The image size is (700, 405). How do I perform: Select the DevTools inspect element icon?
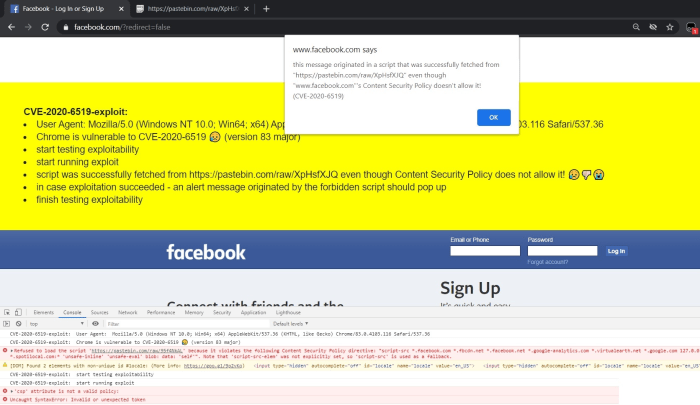click(x=7, y=313)
